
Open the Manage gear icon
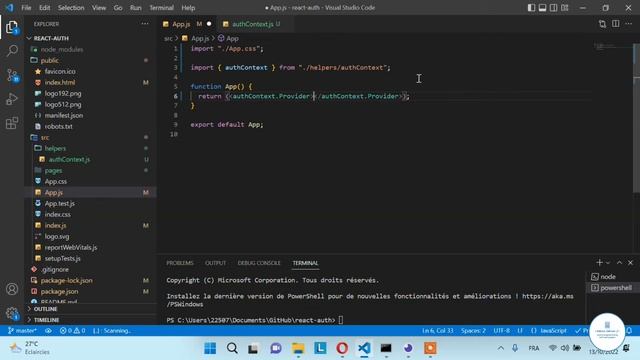click(x=12, y=313)
